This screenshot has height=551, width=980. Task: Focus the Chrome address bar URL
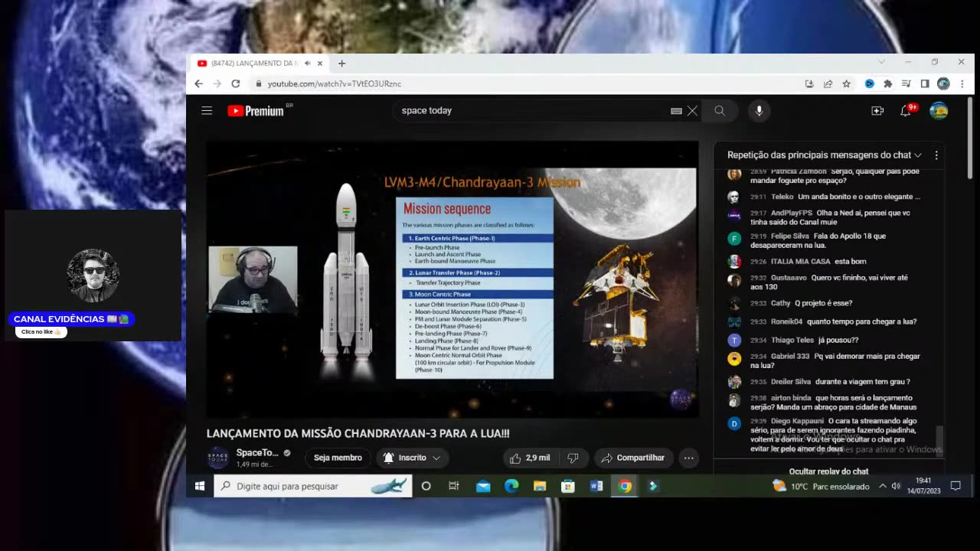(x=334, y=83)
